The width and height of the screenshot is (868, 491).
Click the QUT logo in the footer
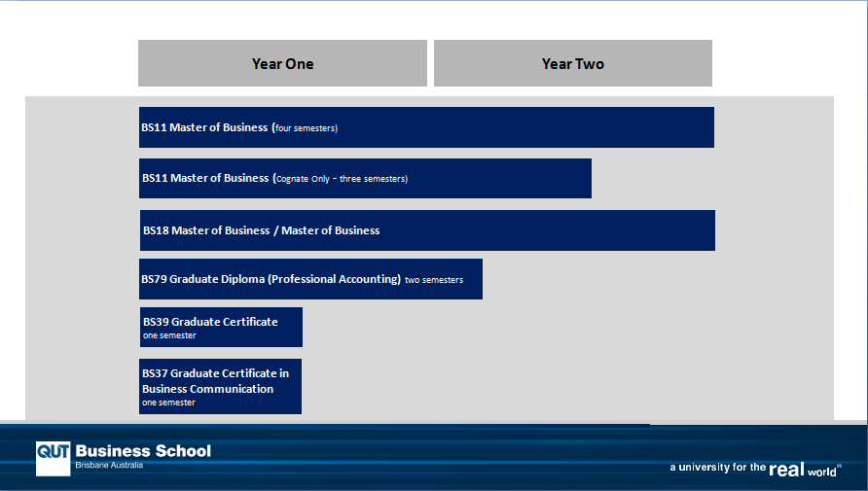coord(53,458)
